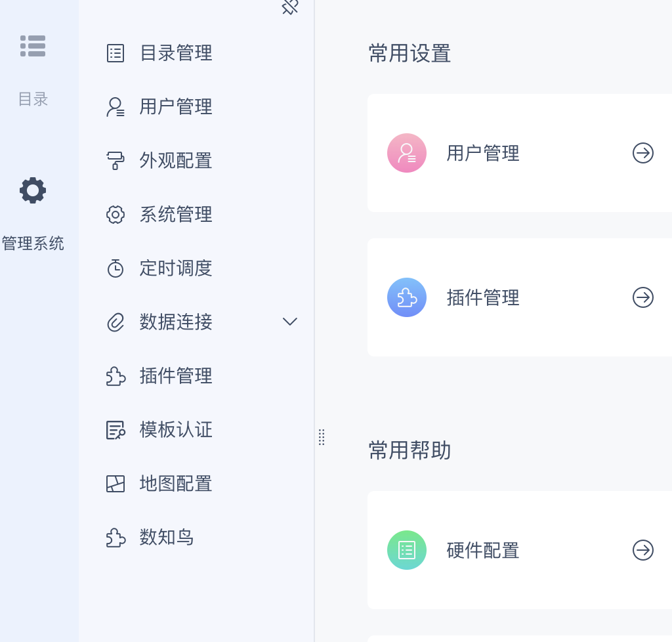Click the sidebar divider drag handle
Screen dimensions: 672x642
pyautogui.click(x=322, y=437)
